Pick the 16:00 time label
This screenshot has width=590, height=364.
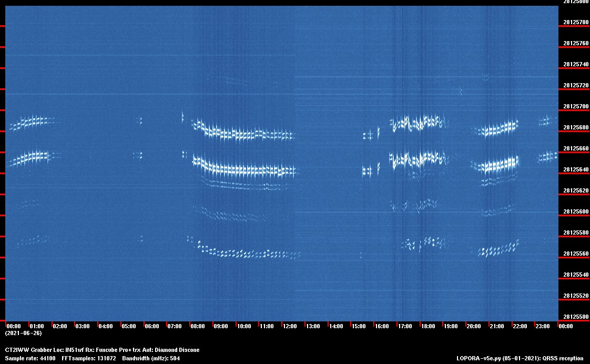[x=382, y=326]
